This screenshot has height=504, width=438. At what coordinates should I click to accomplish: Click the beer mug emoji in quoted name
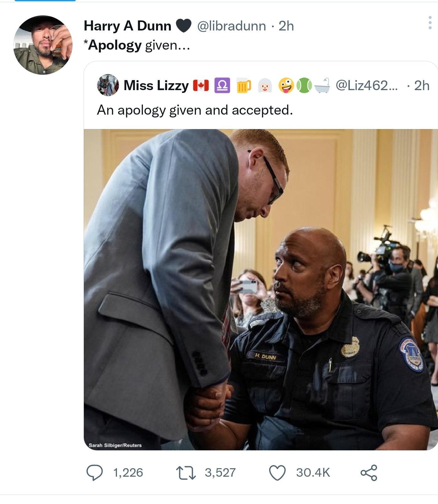tap(244, 86)
